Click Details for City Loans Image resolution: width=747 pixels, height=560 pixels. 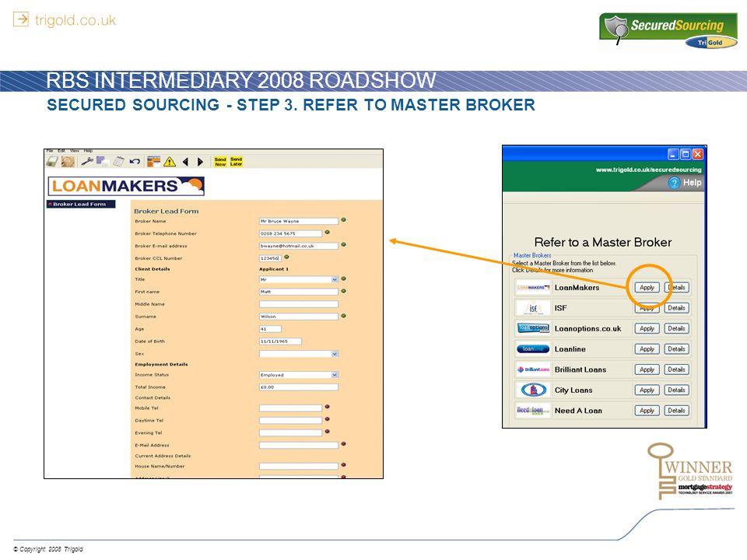pos(676,390)
